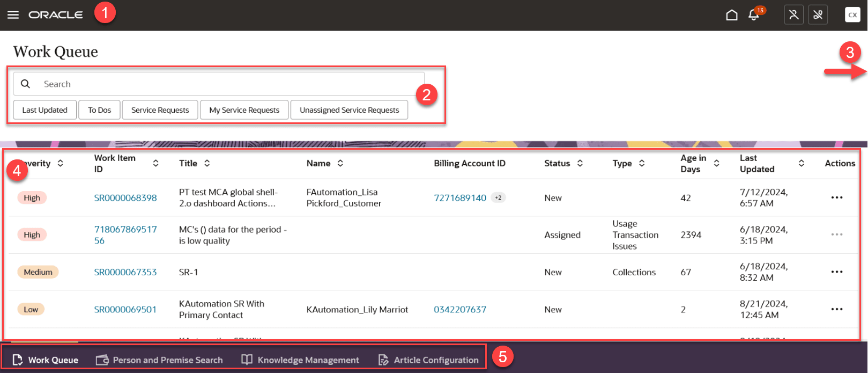Viewport: 868px width, 373px height.
Task: Switch to the Article Configuration tab
Action: click(x=428, y=360)
